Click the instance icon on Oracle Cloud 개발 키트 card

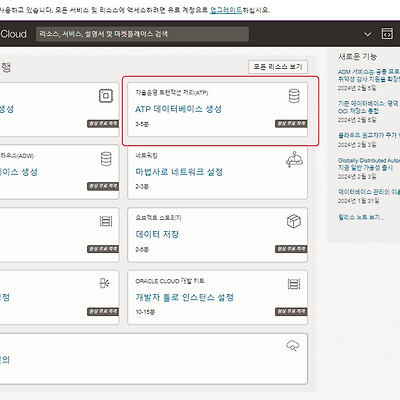coord(294,284)
